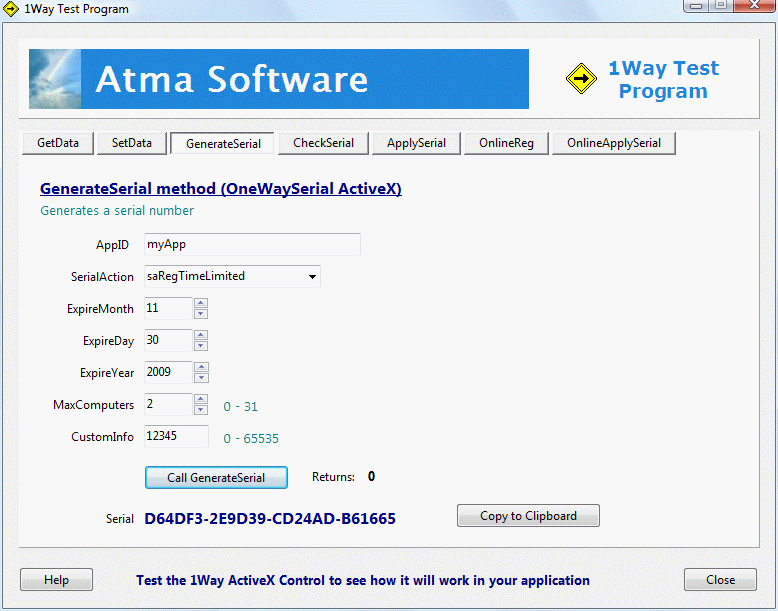
Task: Click the Call GenerateSerial button
Action: click(216, 477)
